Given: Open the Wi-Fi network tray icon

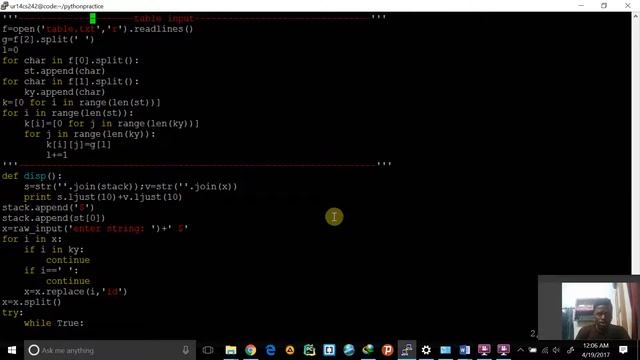Looking at the screenshot, I should [545, 350].
